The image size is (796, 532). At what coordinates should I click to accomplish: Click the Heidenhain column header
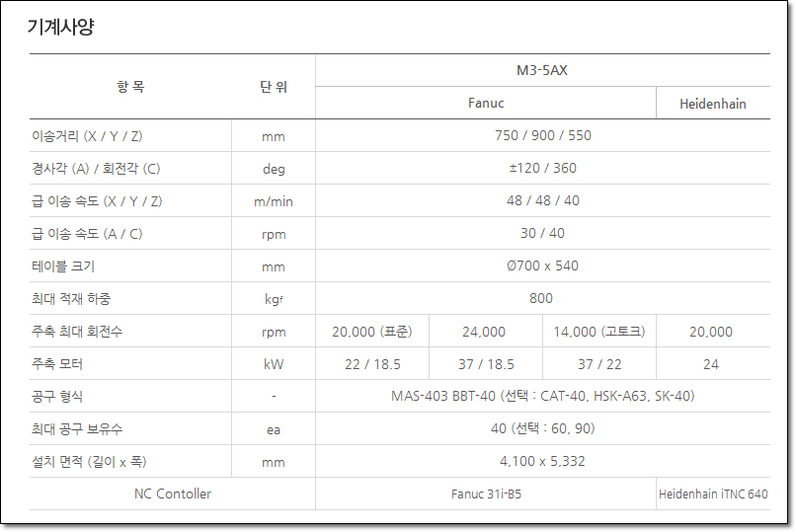point(712,104)
